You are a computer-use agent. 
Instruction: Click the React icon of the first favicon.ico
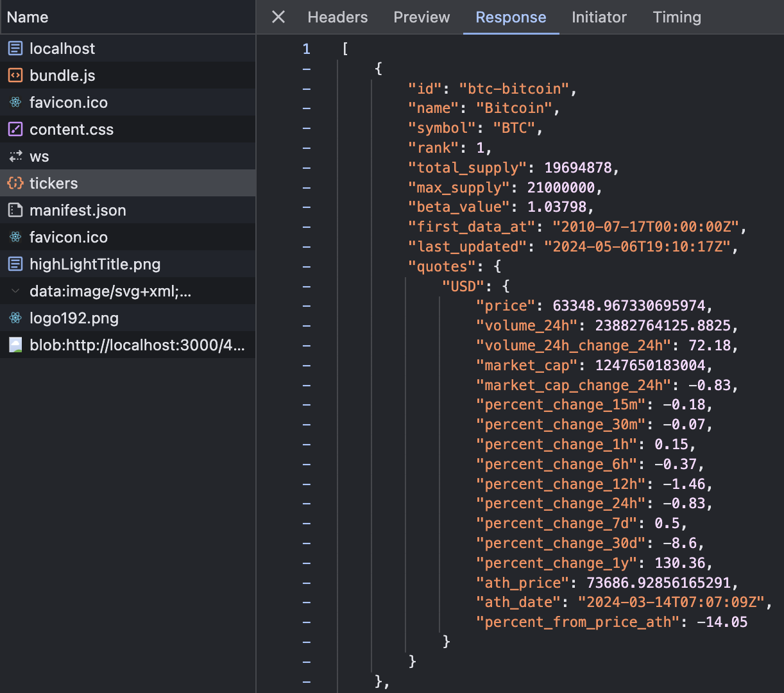(x=15, y=102)
